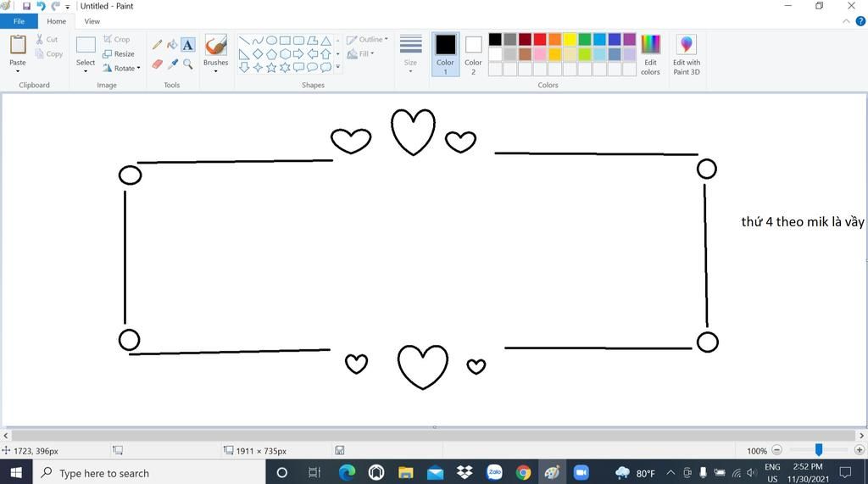Open the Edit colors dialog
Image resolution: width=868 pixels, height=484 pixels.
click(650, 54)
